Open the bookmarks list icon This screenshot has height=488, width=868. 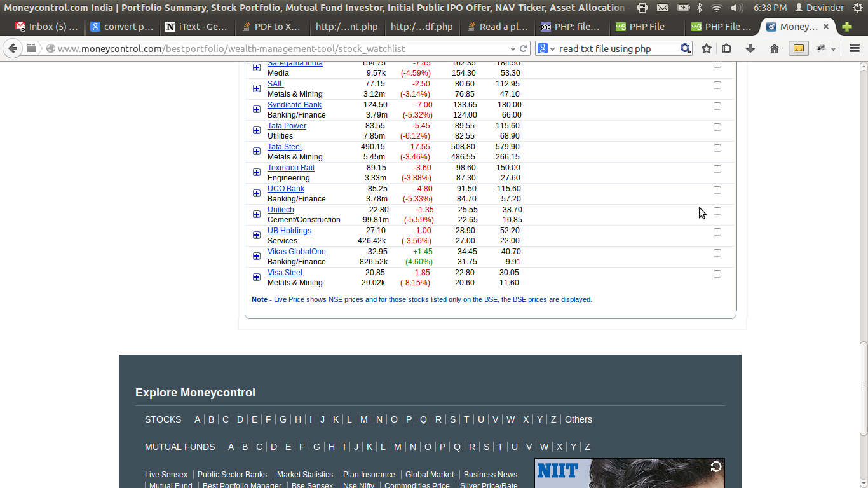[x=726, y=48]
